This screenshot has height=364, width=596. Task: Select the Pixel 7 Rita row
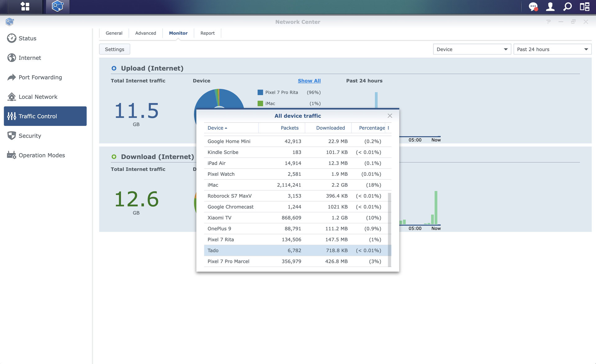[296, 239]
